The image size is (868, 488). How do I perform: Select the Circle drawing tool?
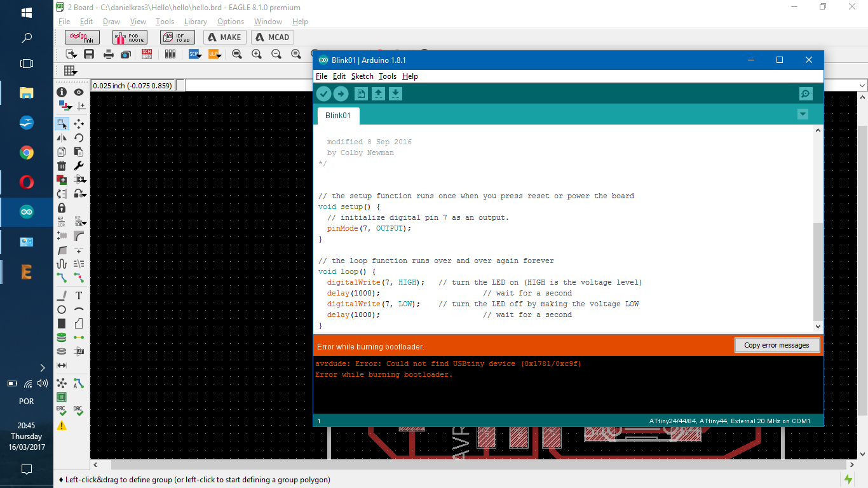[x=62, y=309]
